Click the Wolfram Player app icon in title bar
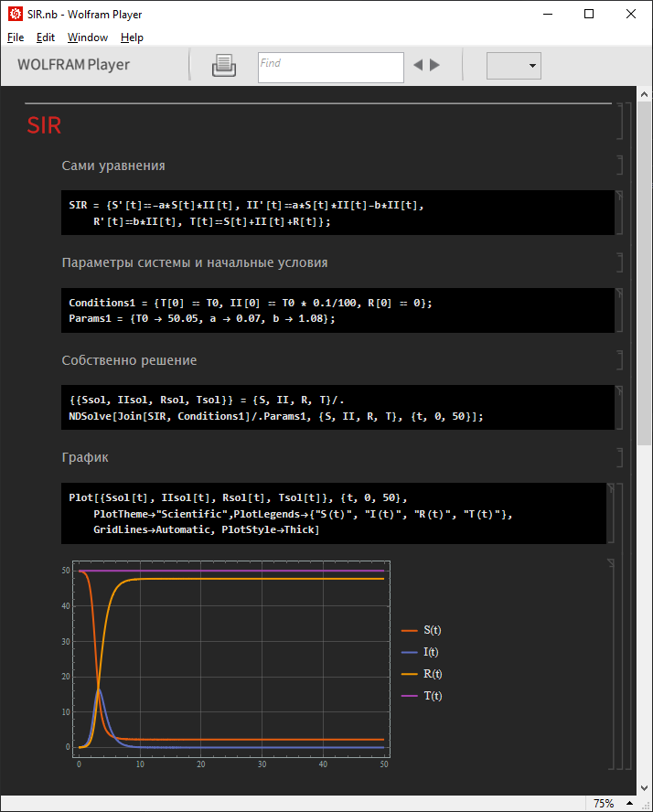This screenshot has height=812, width=653. [16, 14]
